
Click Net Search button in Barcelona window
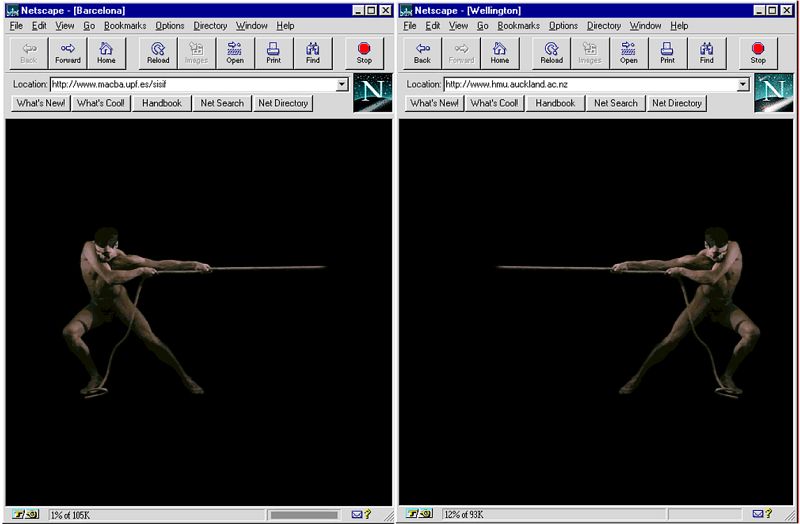tap(222, 103)
